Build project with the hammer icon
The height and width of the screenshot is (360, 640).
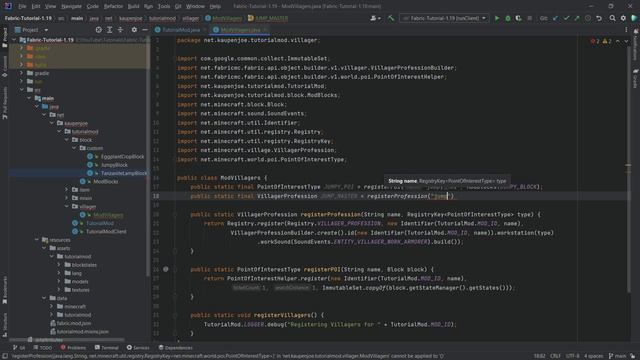[x=391, y=18]
